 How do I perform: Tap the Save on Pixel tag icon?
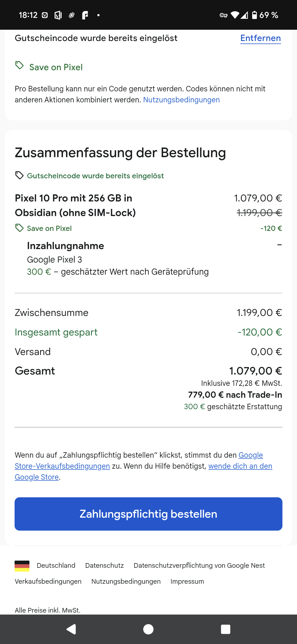[20, 66]
